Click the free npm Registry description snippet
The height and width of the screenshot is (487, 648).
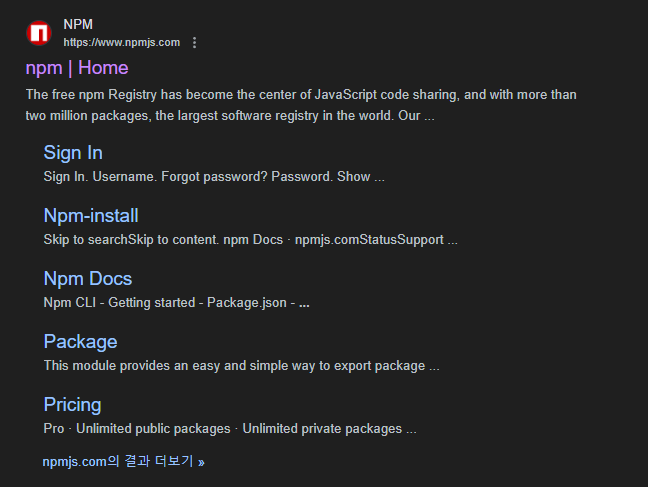(x=300, y=95)
